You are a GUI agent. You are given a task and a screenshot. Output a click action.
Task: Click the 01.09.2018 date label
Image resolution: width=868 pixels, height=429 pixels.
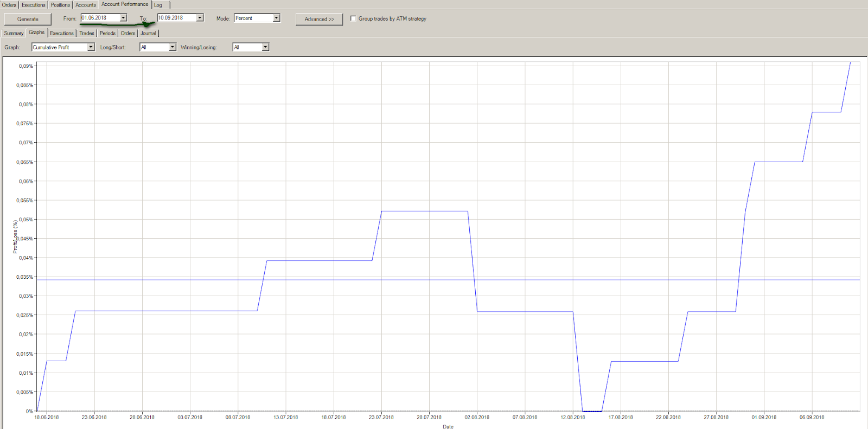[x=764, y=417]
